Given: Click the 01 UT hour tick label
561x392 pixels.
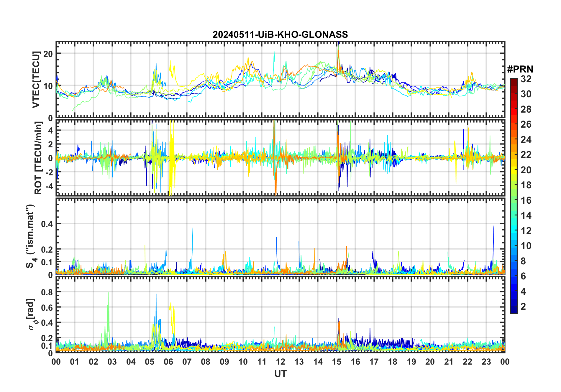Looking at the screenshot, I should point(75,362).
